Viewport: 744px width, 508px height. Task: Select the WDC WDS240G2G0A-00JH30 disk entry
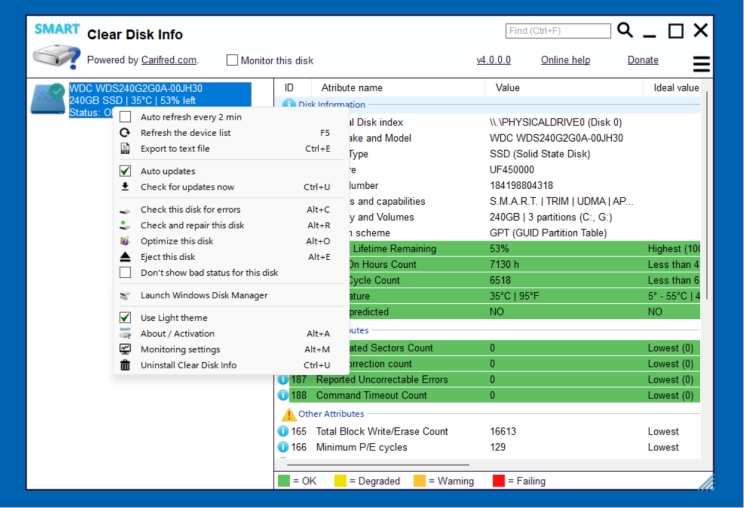point(160,100)
